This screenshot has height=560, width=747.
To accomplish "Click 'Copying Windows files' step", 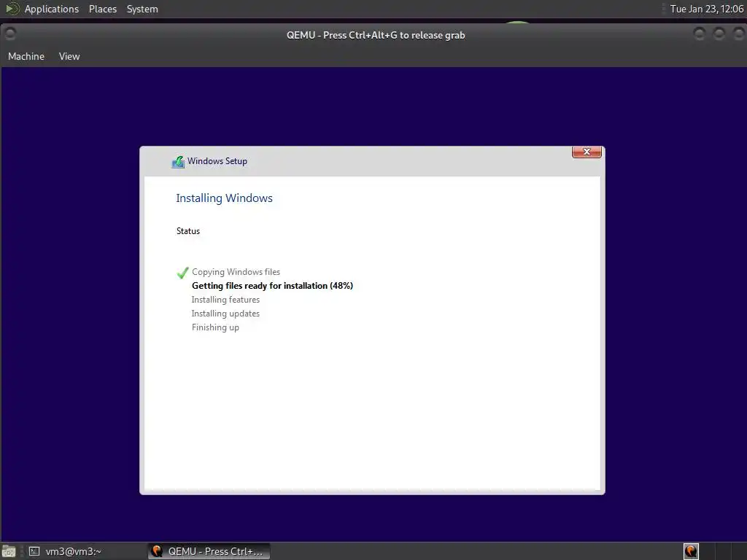I will pyautogui.click(x=236, y=272).
